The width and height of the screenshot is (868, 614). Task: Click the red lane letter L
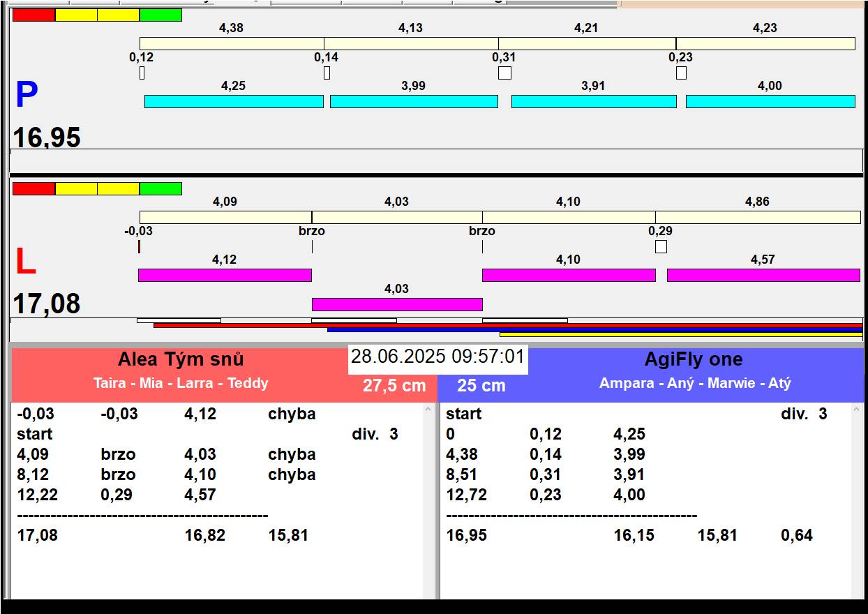(25, 262)
